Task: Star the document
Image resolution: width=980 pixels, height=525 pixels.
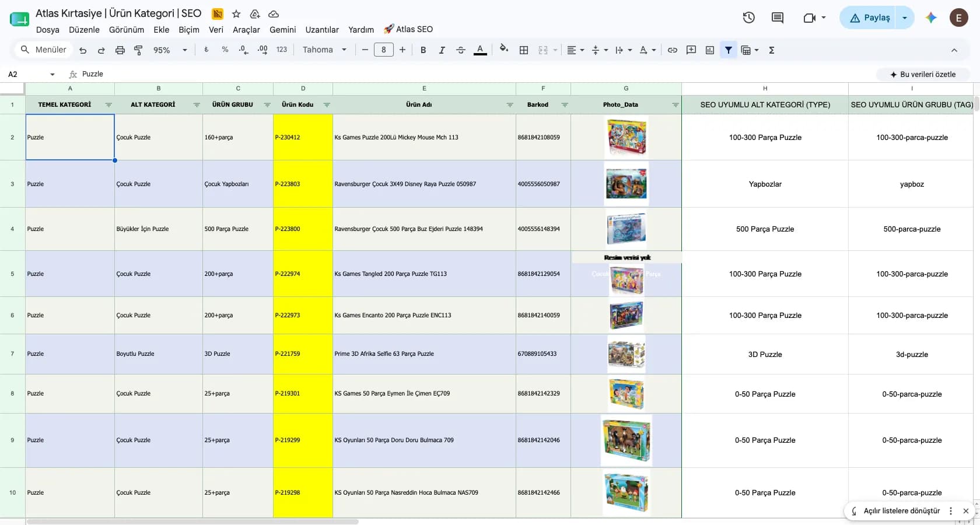Action: (236, 14)
